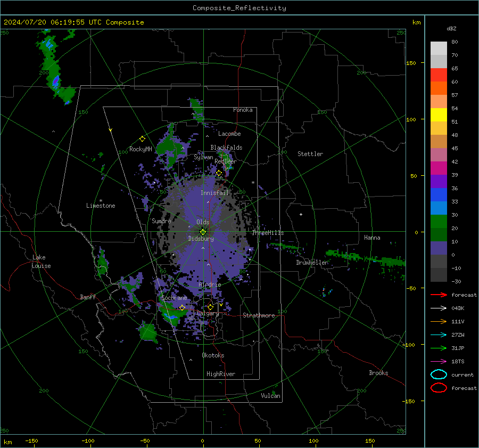
Task: Click the yellow diamond marker at RedDeer
Action: click(x=219, y=173)
